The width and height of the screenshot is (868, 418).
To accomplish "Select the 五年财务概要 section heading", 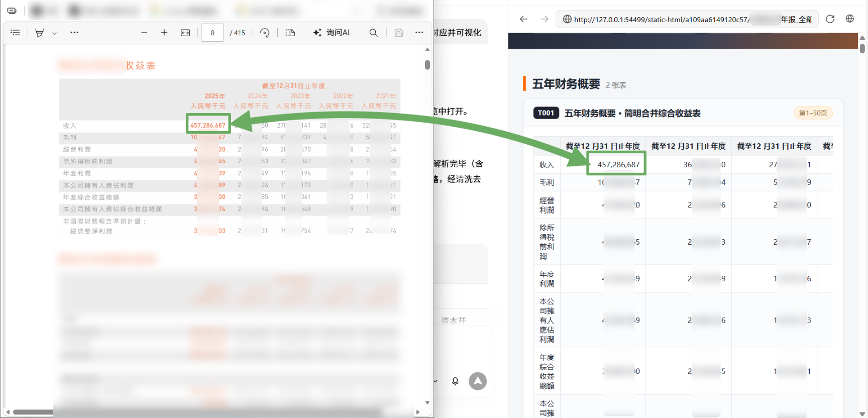I will tap(566, 84).
